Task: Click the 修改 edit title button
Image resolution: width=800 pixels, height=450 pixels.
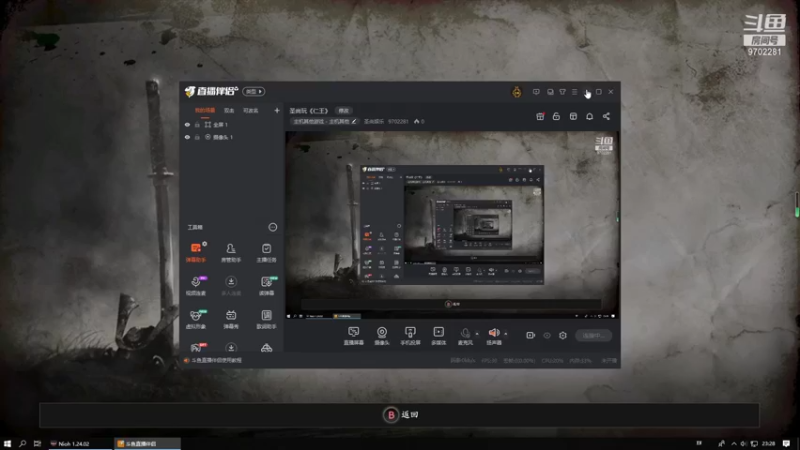Action: (343, 111)
